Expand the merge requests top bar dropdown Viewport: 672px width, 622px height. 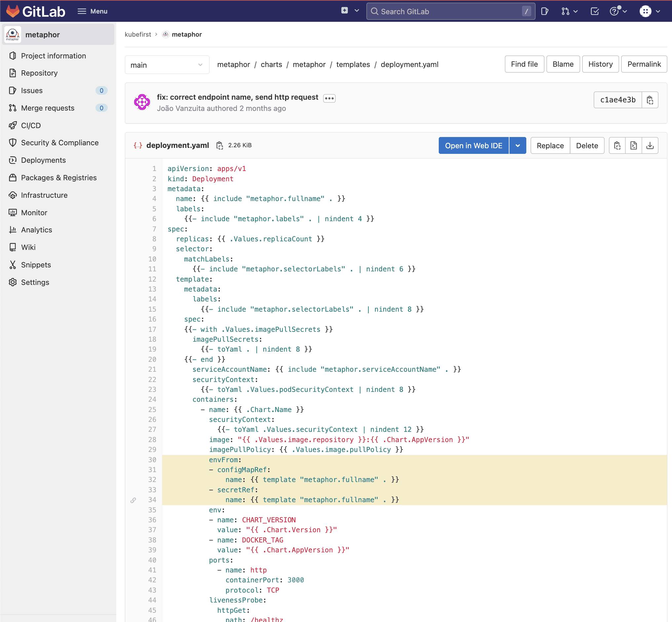(x=576, y=12)
